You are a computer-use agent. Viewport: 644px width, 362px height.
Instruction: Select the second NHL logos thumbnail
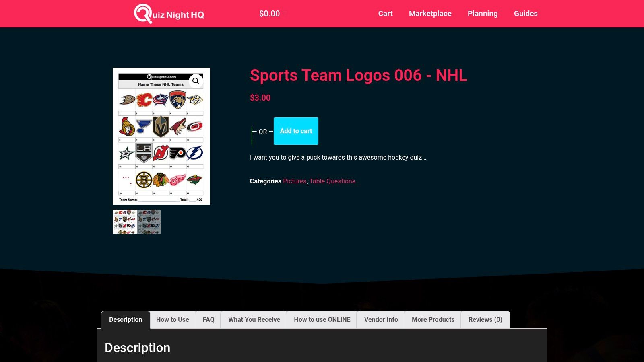[149, 222]
